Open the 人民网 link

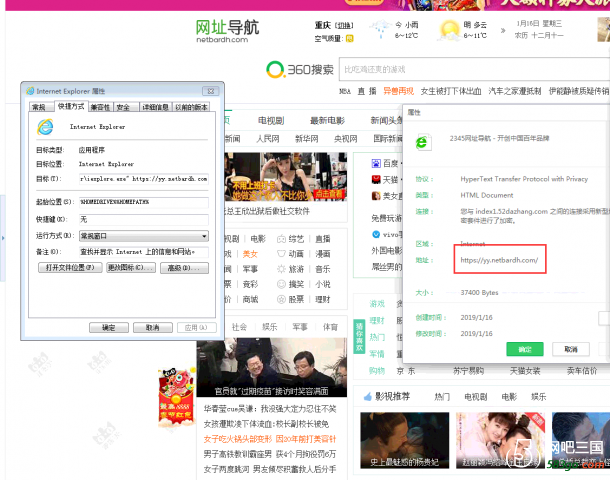click(x=268, y=138)
